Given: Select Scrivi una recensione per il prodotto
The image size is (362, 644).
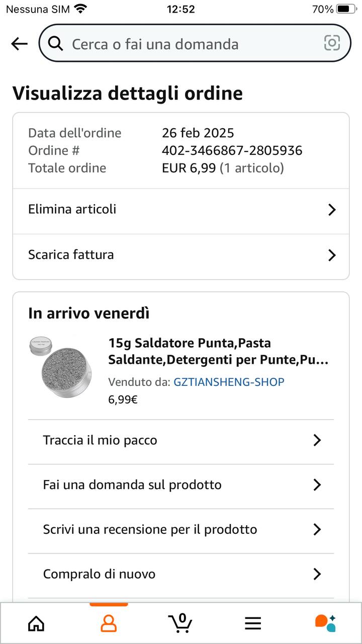Looking at the screenshot, I should [x=181, y=530].
